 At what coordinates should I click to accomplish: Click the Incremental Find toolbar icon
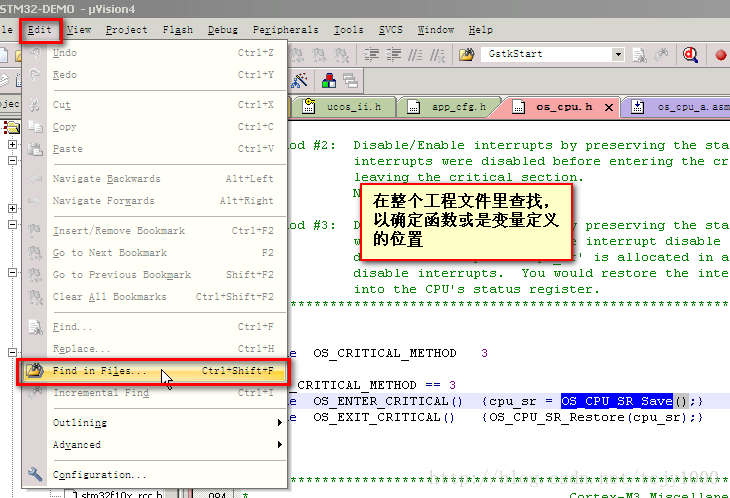pyautogui.click(x=661, y=55)
